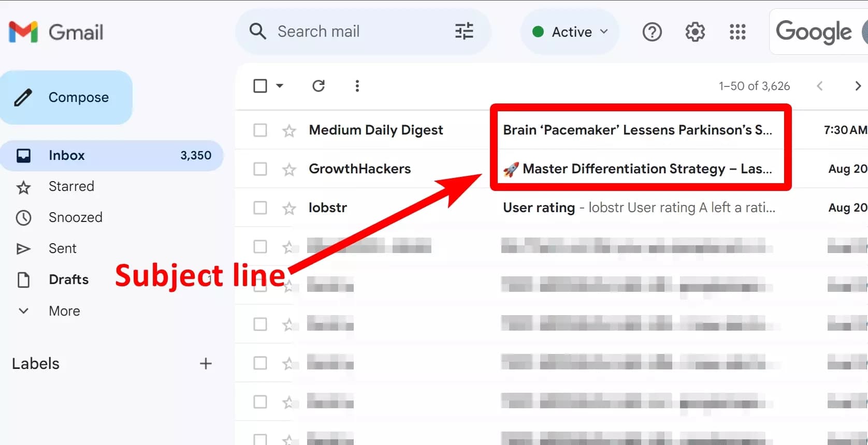Select the Medium Daily Digest email checkbox
This screenshot has height=445, width=868.
pyautogui.click(x=260, y=130)
